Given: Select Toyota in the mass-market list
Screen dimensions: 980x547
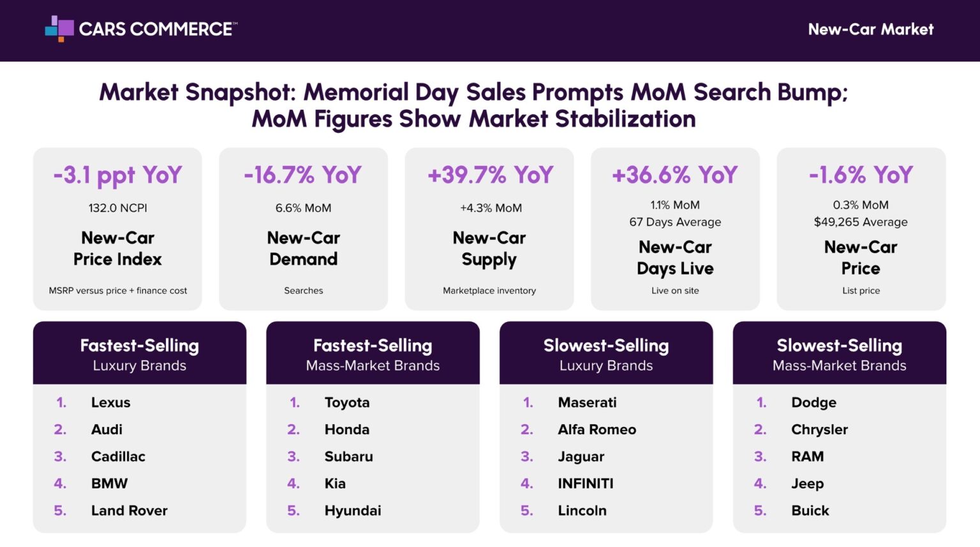Looking at the screenshot, I should coord(347,402).
